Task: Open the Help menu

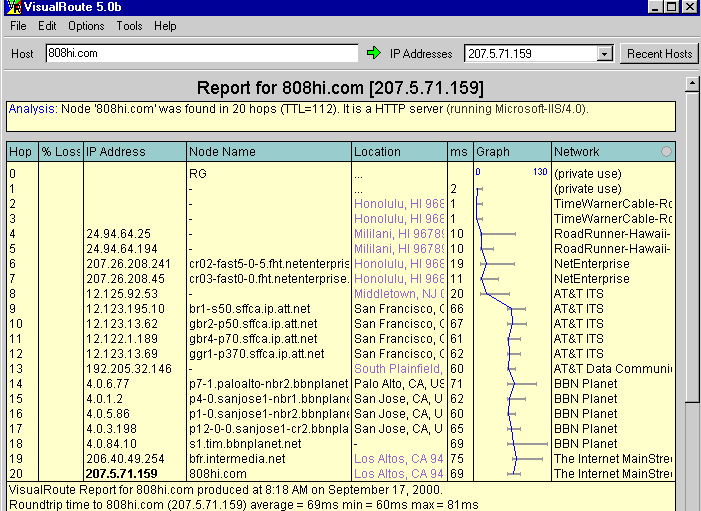Action: click(165, 26)
